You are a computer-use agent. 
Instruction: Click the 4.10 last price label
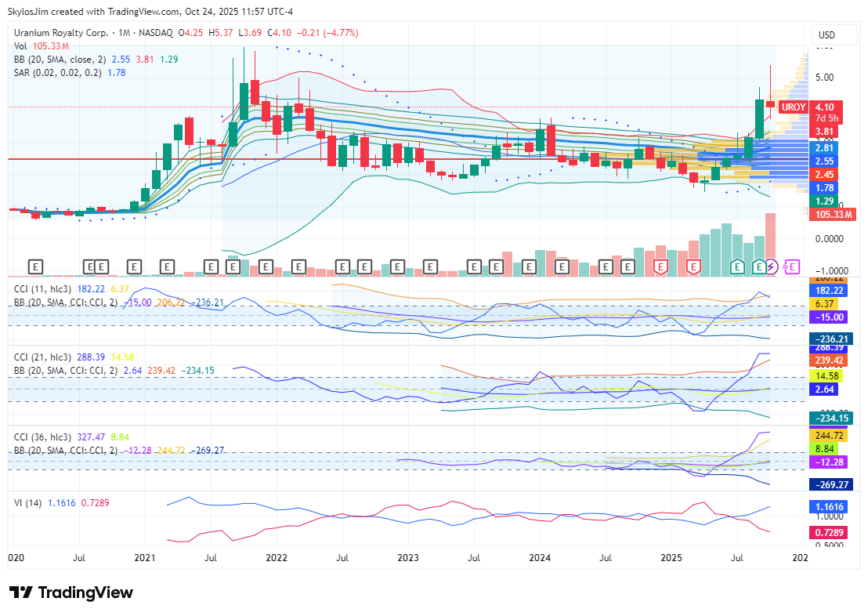(x=826, y=107)
